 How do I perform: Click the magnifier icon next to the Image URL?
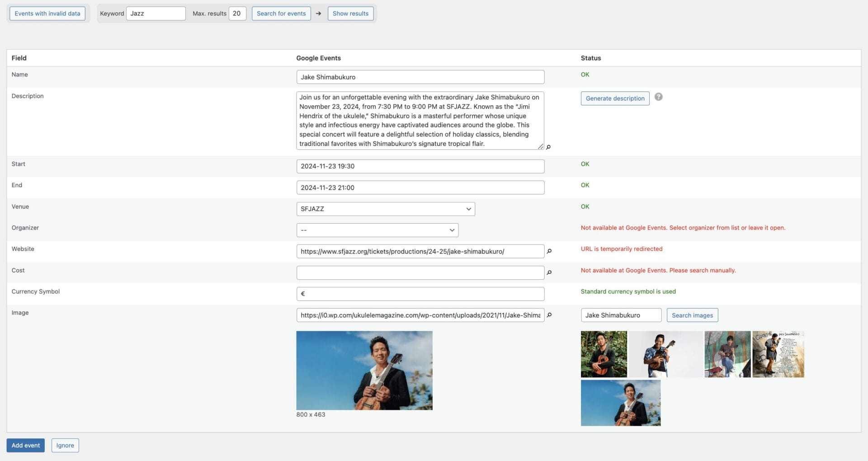548,315
